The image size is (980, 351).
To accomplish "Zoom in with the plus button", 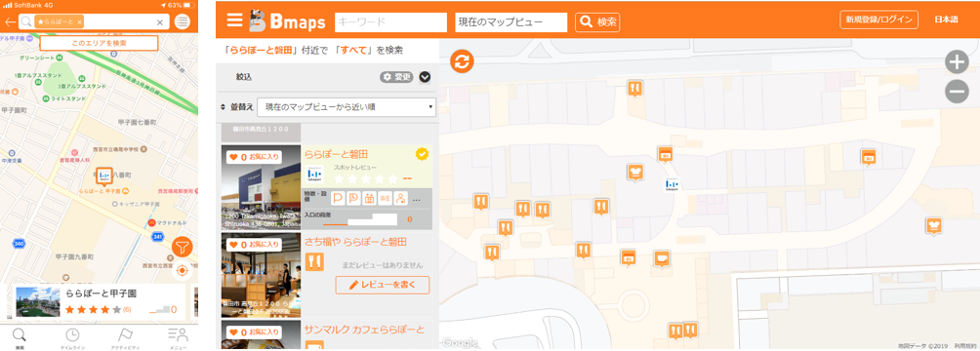I will click(x=957, y=61).
